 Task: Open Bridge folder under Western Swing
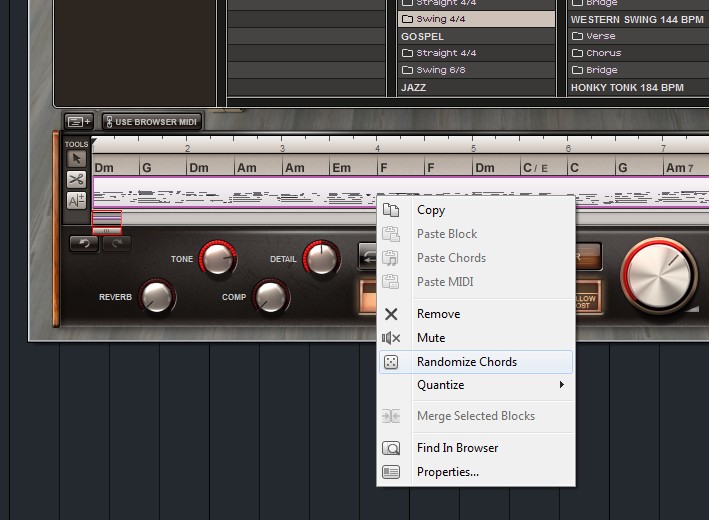tap(638, 70)
